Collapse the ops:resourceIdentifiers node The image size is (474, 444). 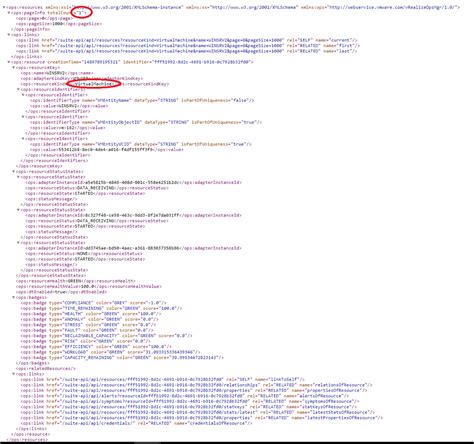coord(18,89)
